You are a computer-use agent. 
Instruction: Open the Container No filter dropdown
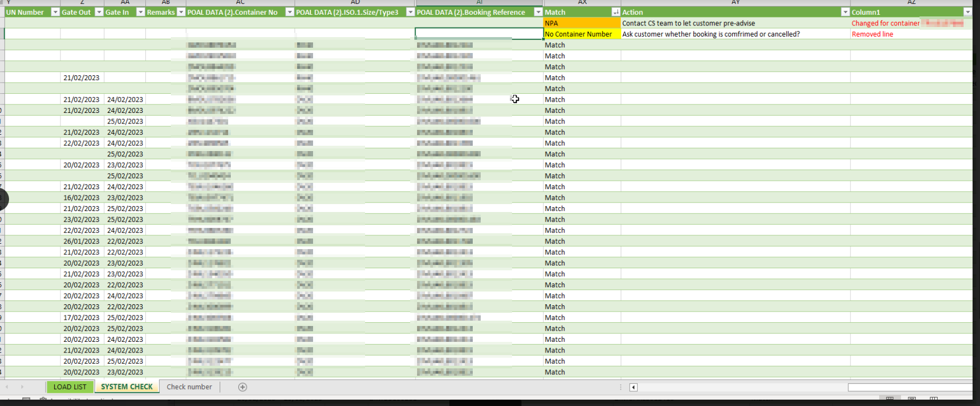coord(290,12)
